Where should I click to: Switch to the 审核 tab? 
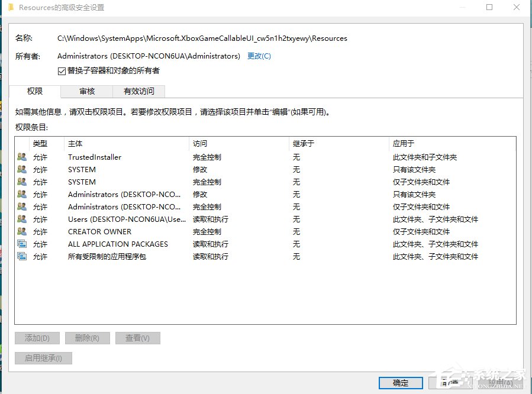(86, 91)
